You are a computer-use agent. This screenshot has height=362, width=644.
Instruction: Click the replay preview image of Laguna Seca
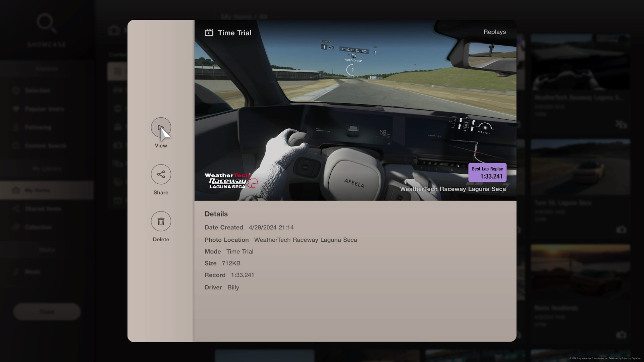356,111
